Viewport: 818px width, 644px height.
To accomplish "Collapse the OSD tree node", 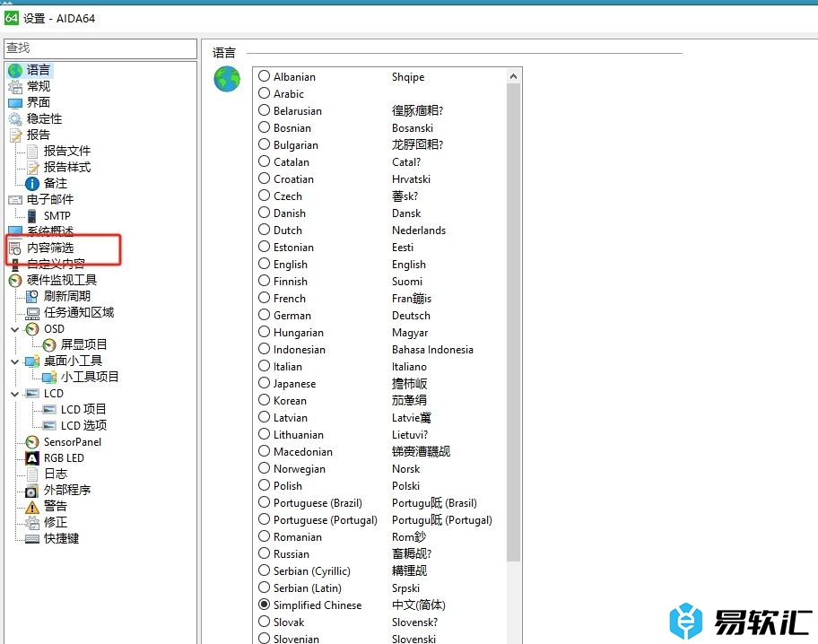I will [15, 330].
